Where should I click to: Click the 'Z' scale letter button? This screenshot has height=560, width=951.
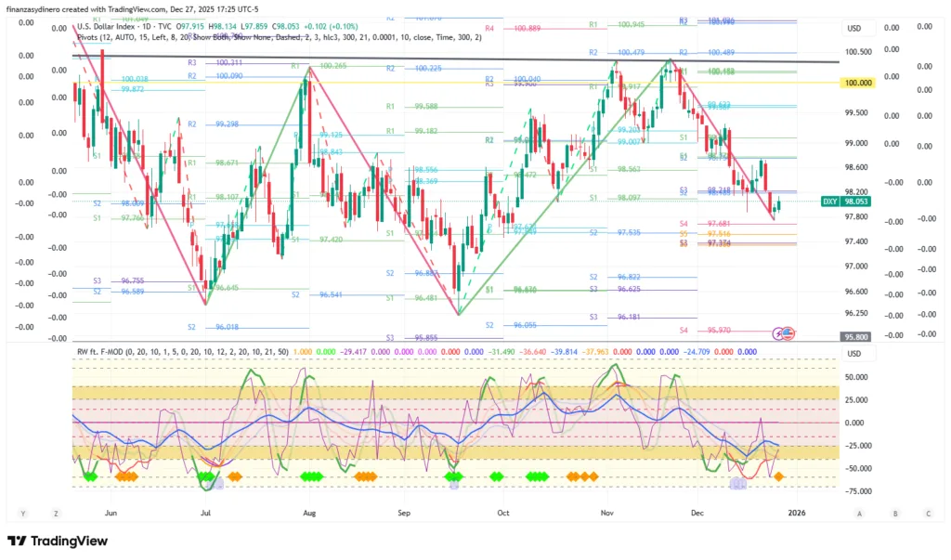[57, 513]
